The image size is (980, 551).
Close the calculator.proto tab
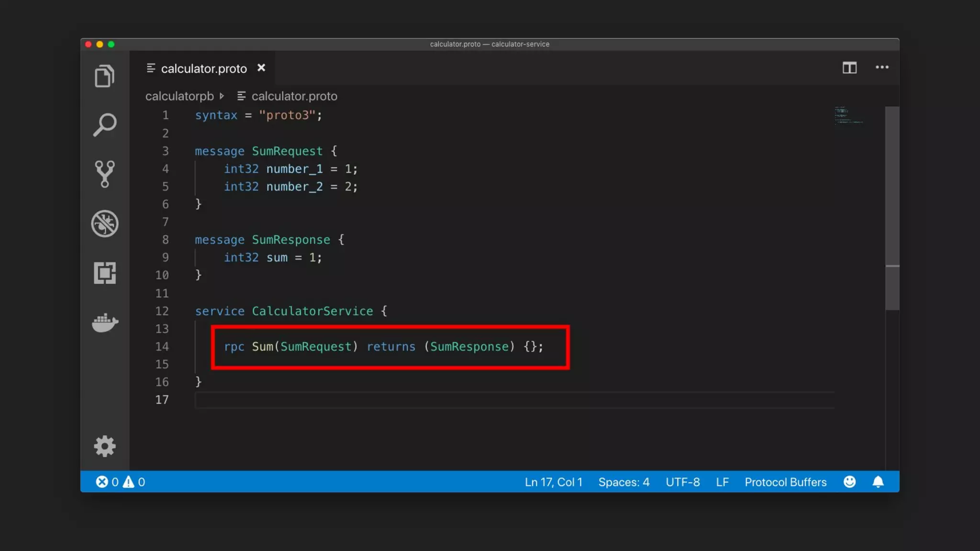tap(261, 68)
